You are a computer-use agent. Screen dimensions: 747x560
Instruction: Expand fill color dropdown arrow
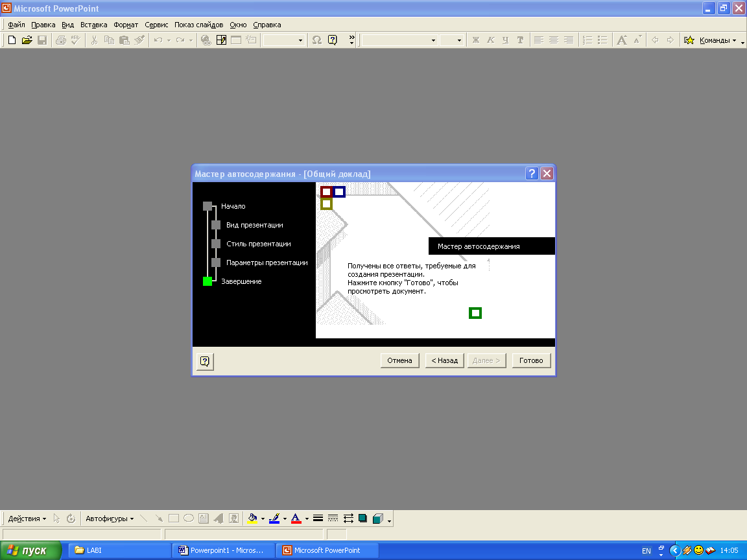point(263,519)
